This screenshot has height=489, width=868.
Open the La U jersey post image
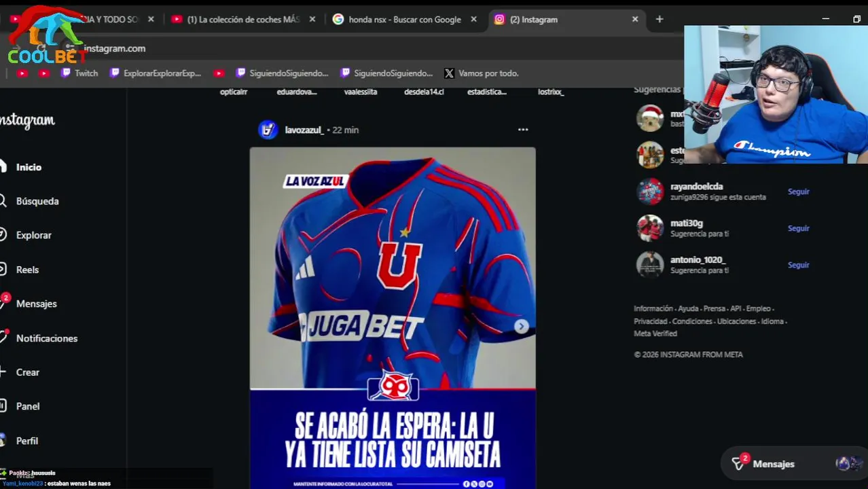[393, 318]
